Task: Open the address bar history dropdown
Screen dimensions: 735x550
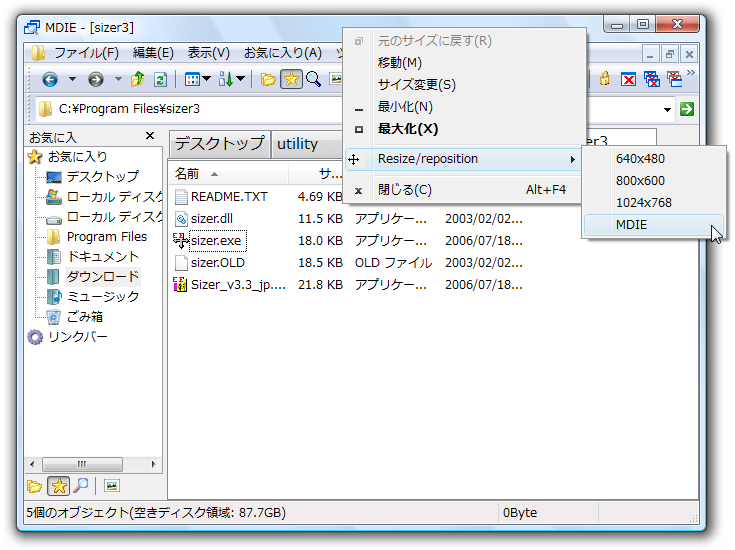Action: [667, 110]
